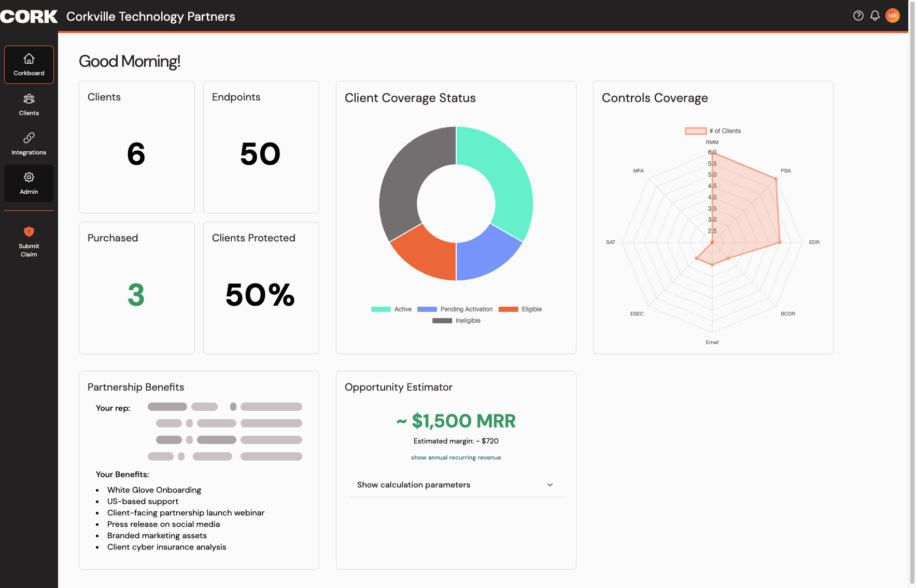Click the CORK logo
Screen dimensions: 916x588
29,17
